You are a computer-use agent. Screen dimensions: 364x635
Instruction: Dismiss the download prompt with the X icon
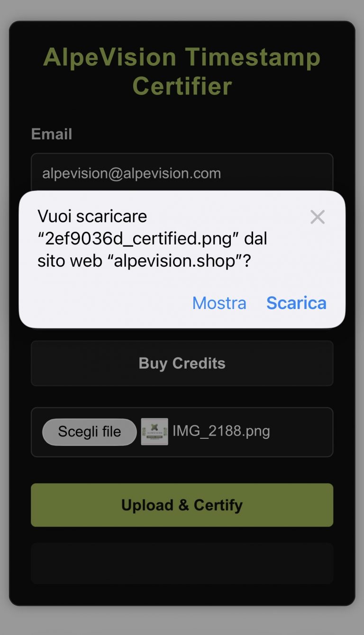317,217
